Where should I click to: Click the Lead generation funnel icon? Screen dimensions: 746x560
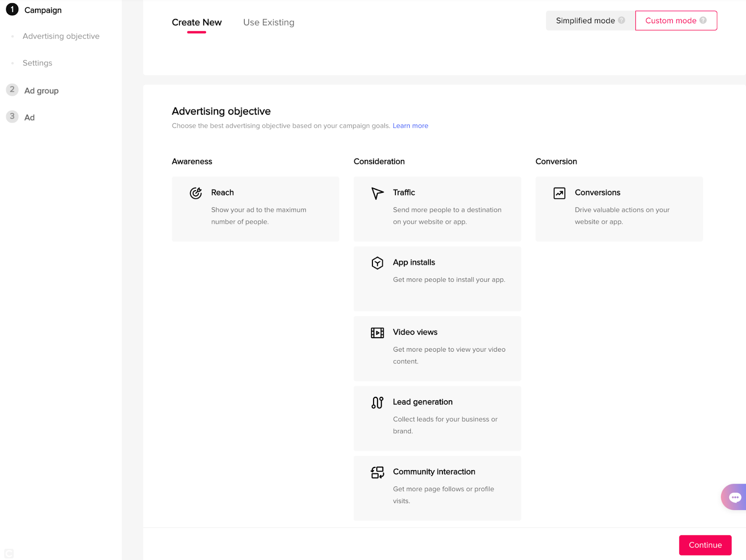pos(377,403)
